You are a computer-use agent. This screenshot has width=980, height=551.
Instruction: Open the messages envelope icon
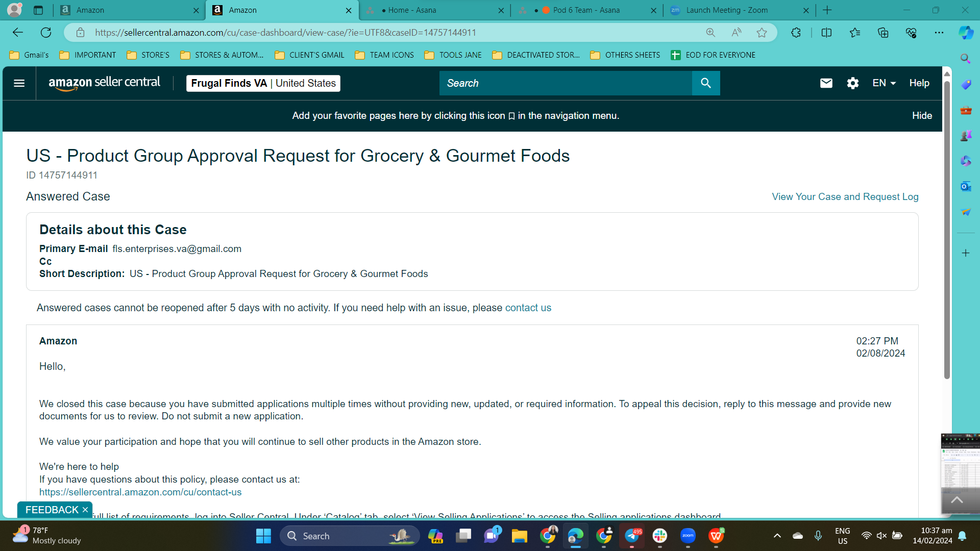[x=826, y=83]
